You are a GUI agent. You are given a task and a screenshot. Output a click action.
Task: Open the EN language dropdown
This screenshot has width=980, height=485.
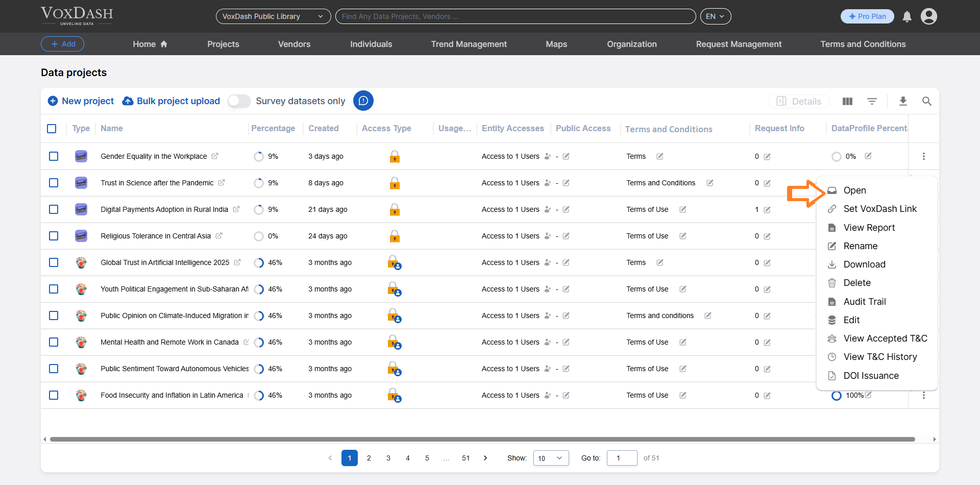[x=716, y=16]
